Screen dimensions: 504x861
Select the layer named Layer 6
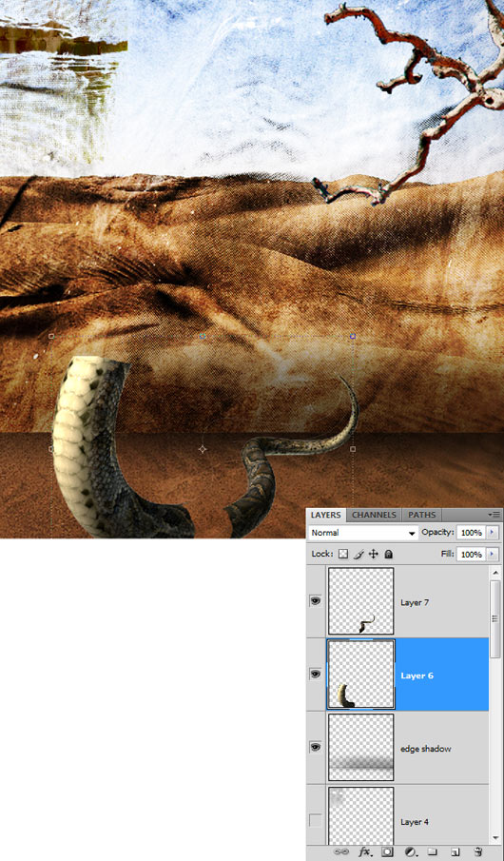pos(417,675)
